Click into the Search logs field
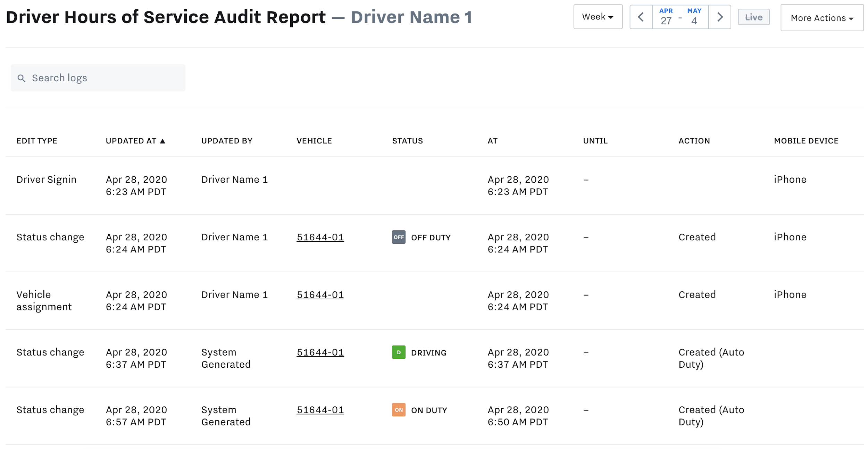Image resolution: width=868 pixels, height=449 pixels. [x=104, y=78]
